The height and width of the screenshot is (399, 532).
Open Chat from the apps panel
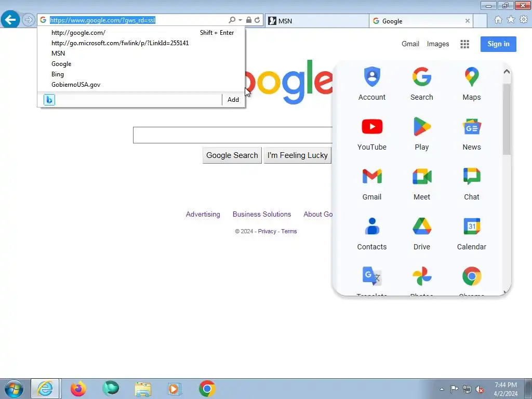coord(472,183)
